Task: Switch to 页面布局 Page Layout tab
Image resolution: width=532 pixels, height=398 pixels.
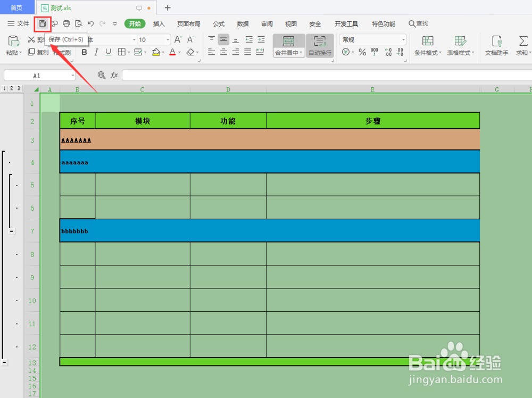Action: tap(189, 24)
